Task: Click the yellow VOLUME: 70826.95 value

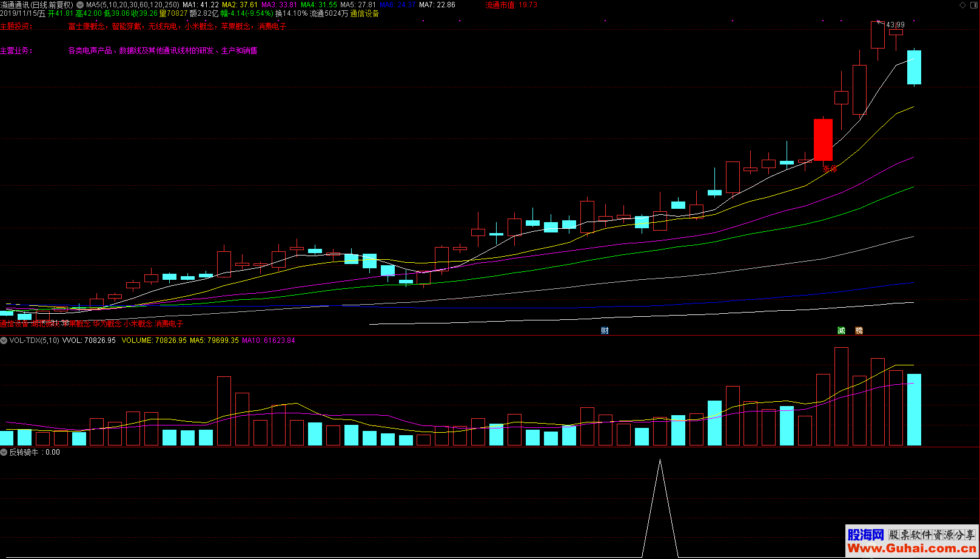Action: [x=154, y=340]
